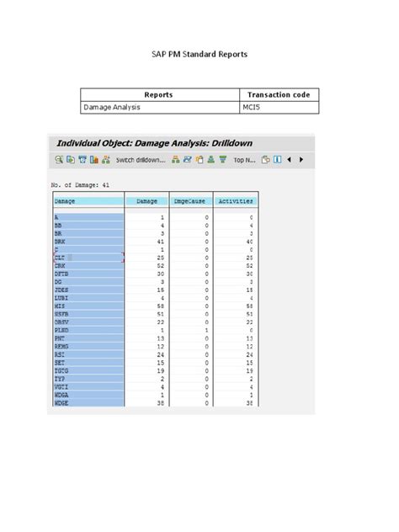
Task: Click the green hierarchy icon right of Switch drilldown
Action: tap(175, 159)
